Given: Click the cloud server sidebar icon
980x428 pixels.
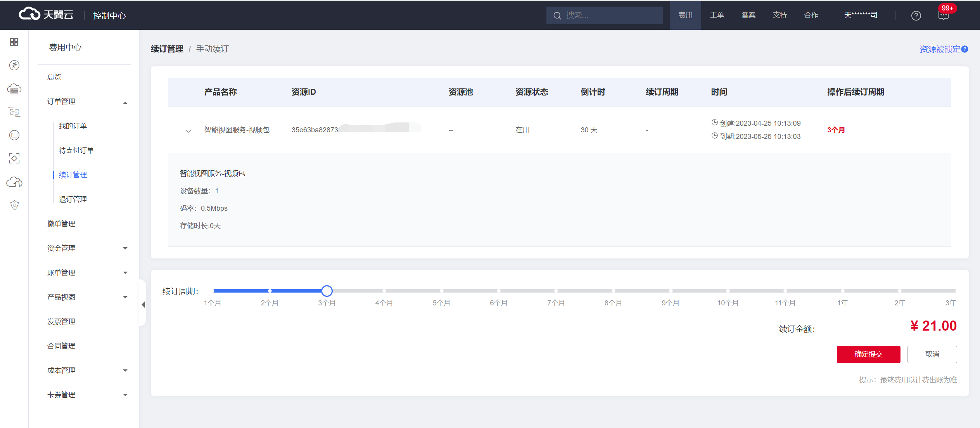Looking at the screenshot, I should (x=14, y=89).
